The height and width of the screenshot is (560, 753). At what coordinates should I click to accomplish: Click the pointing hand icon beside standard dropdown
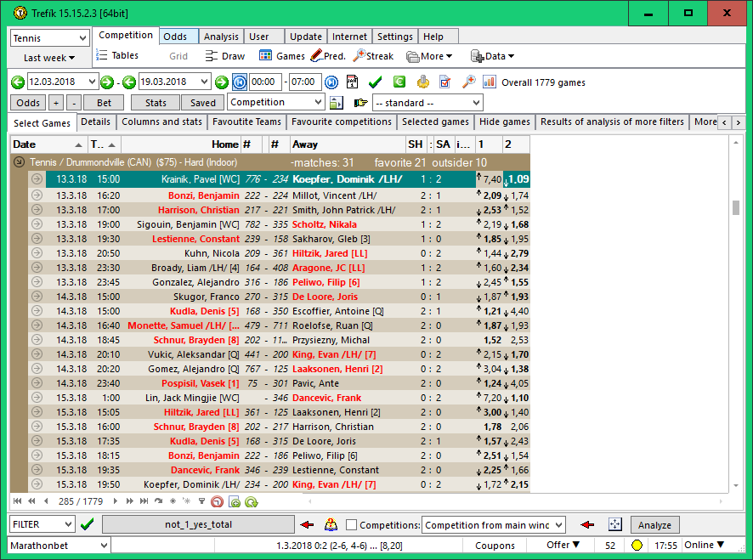(x=360, y=103)
